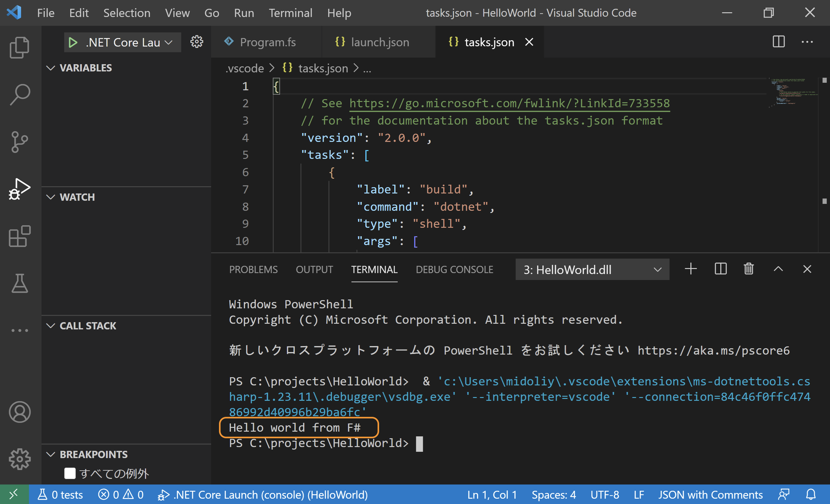Open launch.json via debug gear icon
The height and width of the screenshot is (504, 830).
[x=197, y=42]
